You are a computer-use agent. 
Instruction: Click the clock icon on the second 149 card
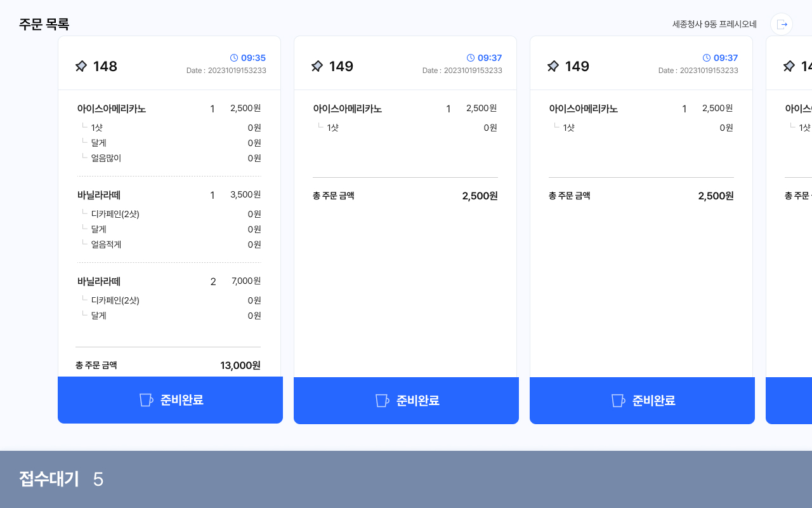pos(707,58)
